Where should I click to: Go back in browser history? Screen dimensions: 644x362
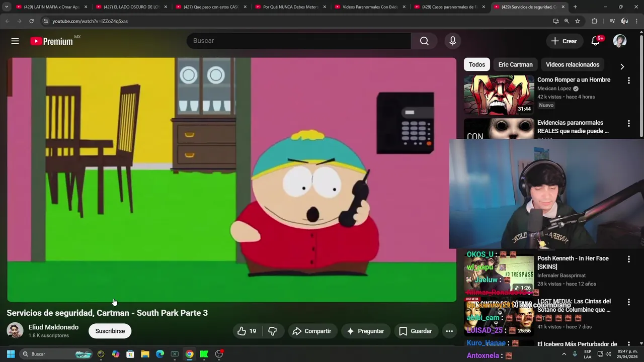[7, 21]
